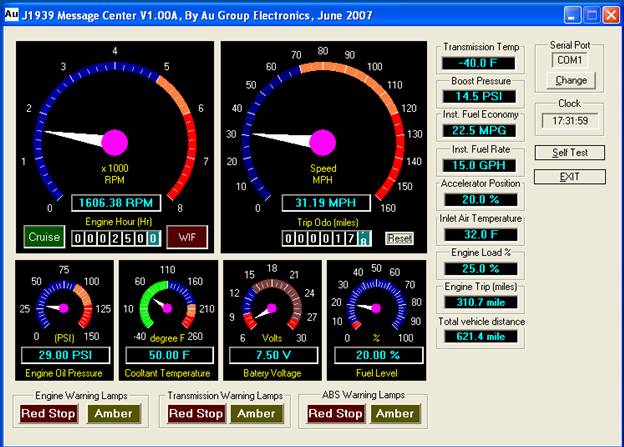Click the Coolant Temperature label
Viewport: 624px width, 447px height.
[168, 373]
